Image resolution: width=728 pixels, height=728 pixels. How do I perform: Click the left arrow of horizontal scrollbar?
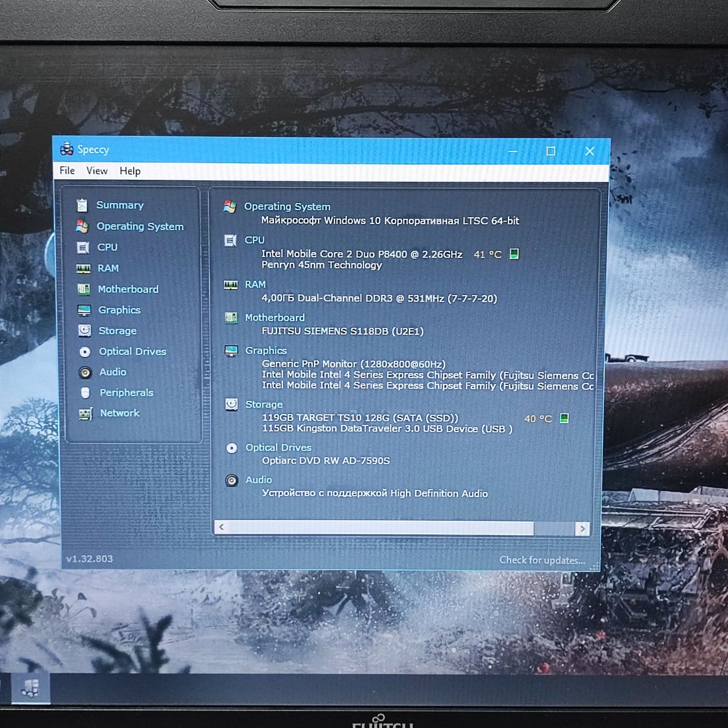point(221,527)
